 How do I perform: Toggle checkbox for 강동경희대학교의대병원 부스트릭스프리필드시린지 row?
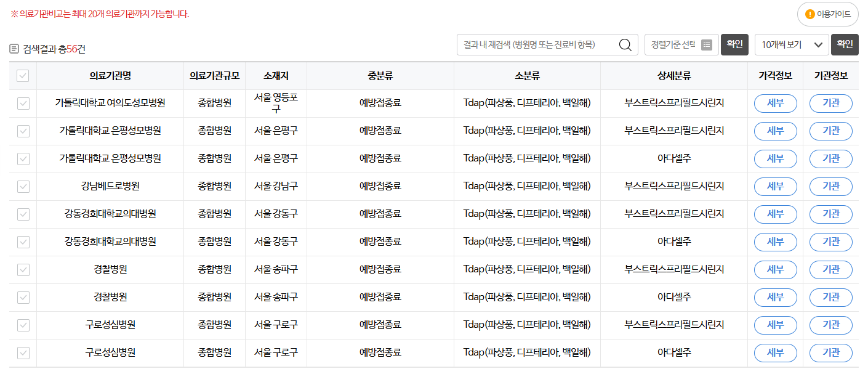click(x=23, y=214)
